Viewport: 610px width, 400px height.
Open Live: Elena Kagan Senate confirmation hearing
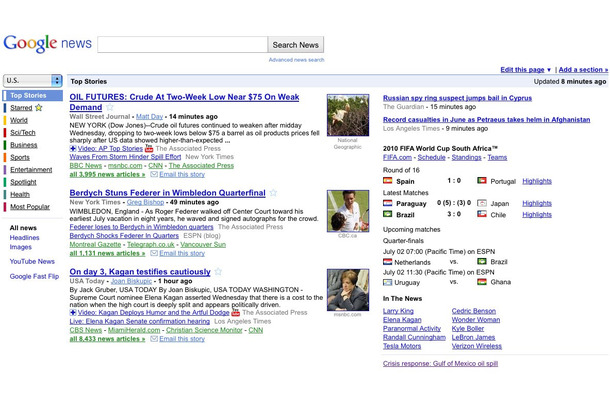tap(140, 321)
